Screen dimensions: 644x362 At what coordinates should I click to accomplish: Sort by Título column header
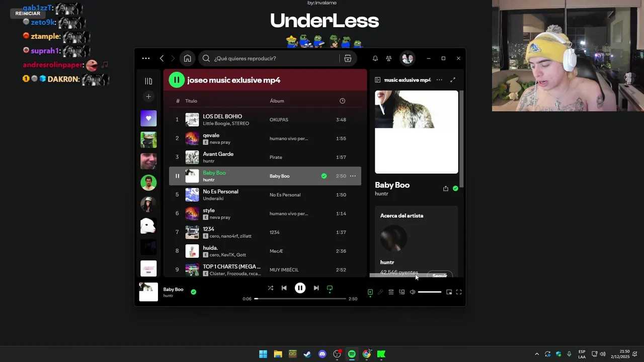[191, 101]
